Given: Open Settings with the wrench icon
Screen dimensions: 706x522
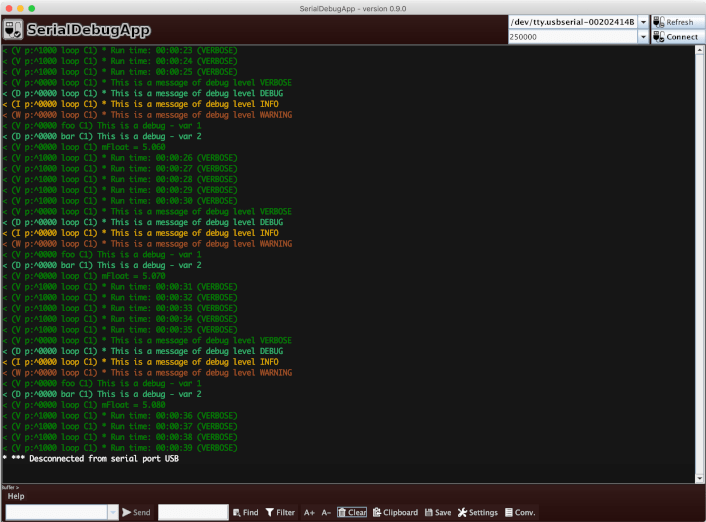Looking at the screenshot, I should coord(477,512).
